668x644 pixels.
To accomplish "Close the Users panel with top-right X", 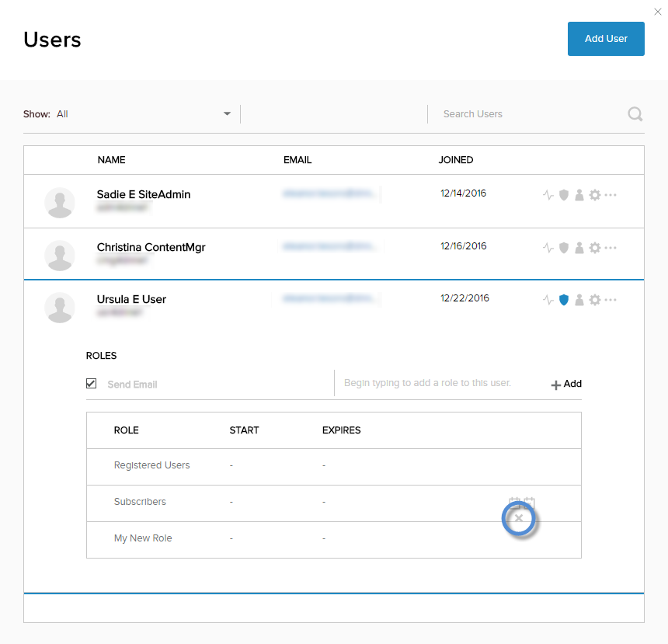I will click(658, 12).
